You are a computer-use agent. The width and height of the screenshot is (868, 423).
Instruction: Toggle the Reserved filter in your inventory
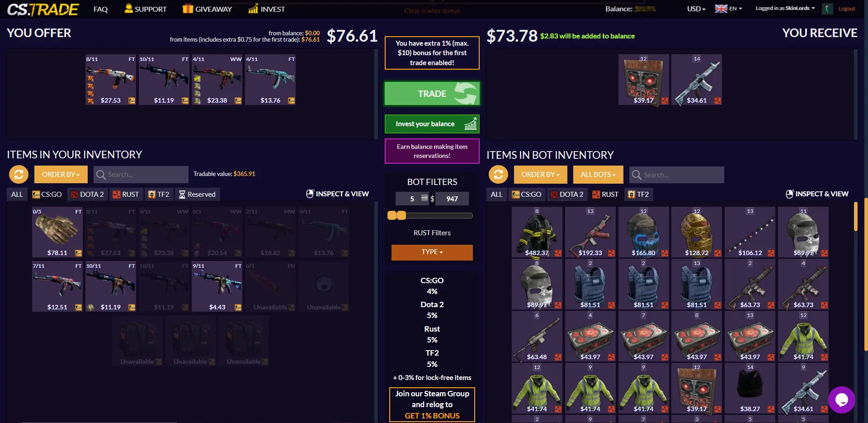[x=198, y=195]
